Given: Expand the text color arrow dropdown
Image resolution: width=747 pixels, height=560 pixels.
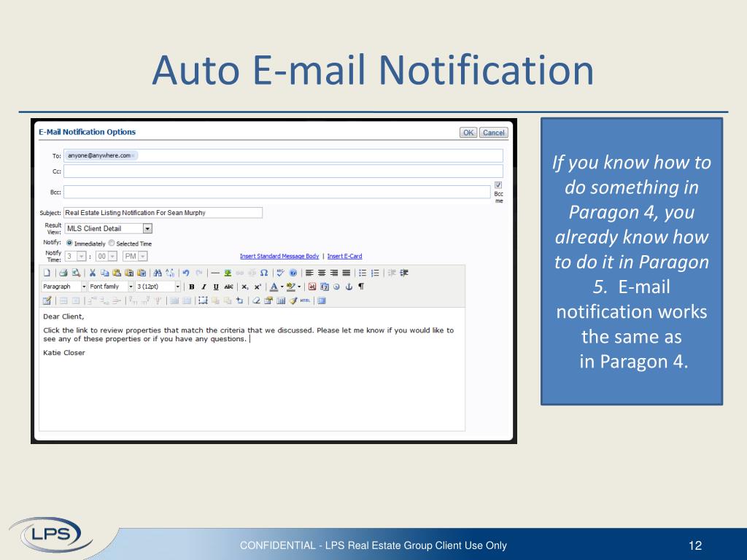Looking at the screenshot, I should (x=282, y=287).
